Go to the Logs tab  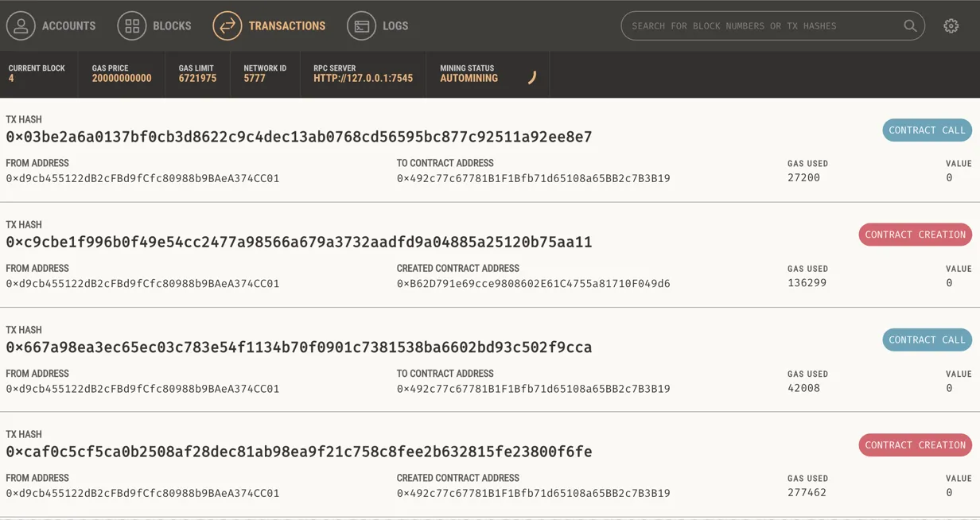pos(378,25)
